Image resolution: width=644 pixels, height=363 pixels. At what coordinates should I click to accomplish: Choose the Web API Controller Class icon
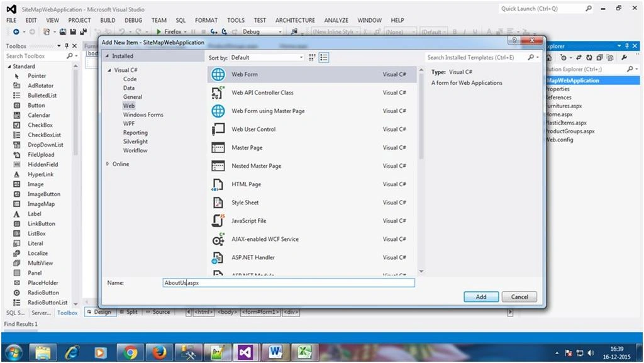click(x=218, y=93)
